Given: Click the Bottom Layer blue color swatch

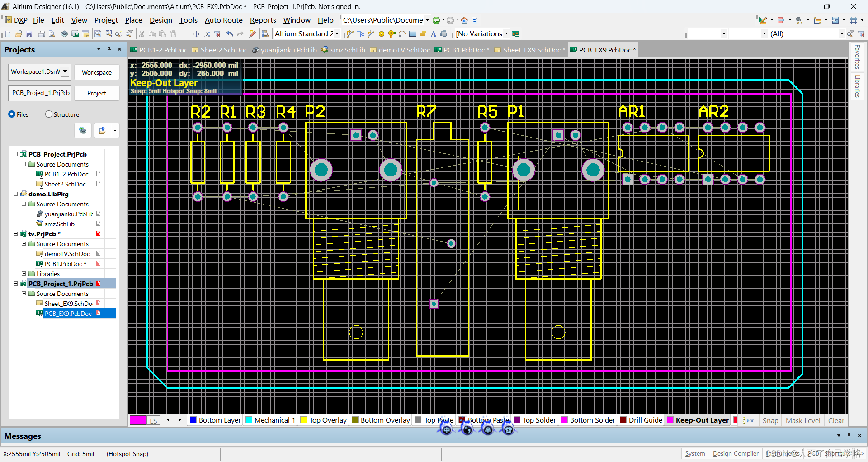Looking at the screenshot, I should point(193,420).
